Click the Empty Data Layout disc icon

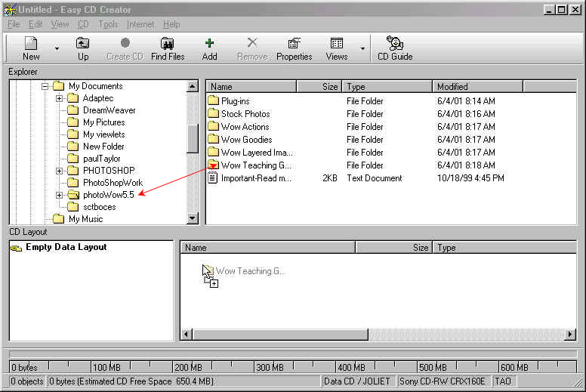pos(16,248)
